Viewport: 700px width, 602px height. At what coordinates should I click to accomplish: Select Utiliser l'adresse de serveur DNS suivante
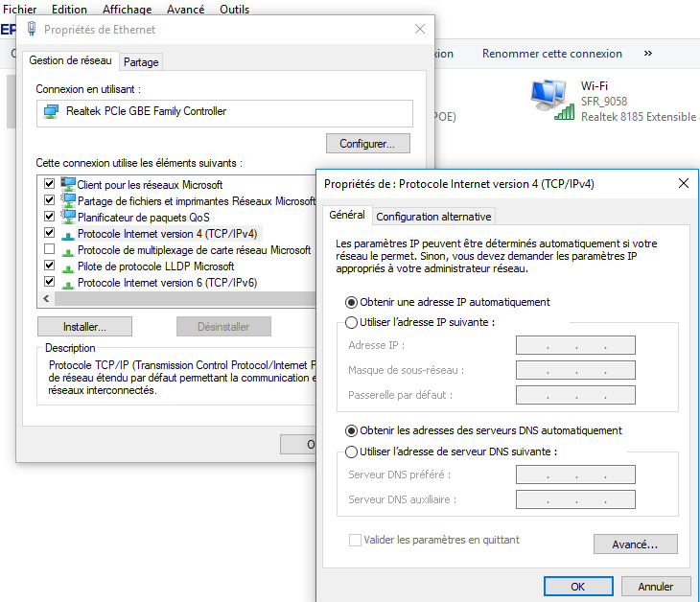pos(351,451)
